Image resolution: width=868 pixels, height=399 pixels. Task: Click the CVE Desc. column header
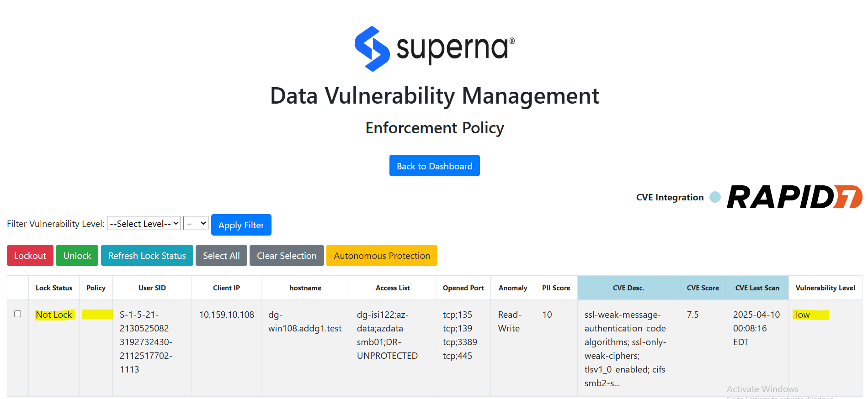[628, 288]
